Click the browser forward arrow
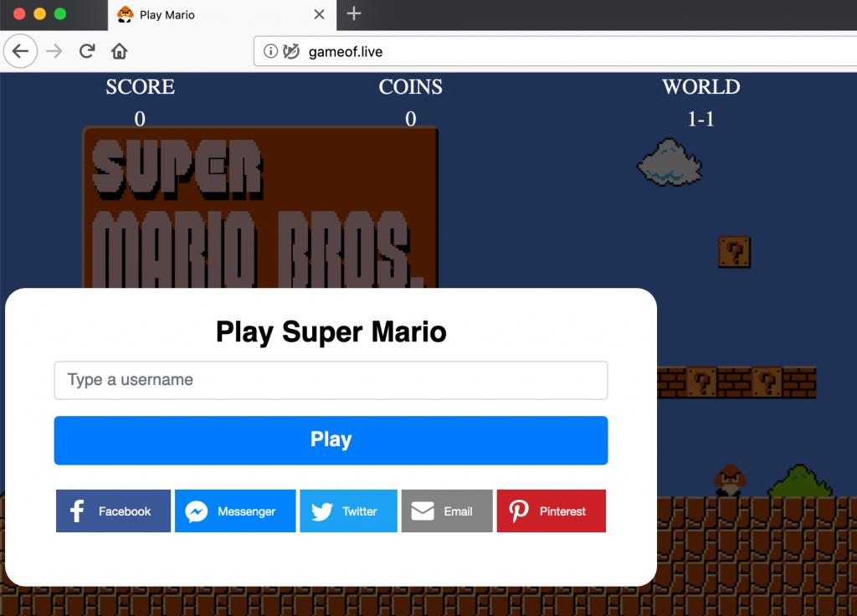 click(54, 51)
